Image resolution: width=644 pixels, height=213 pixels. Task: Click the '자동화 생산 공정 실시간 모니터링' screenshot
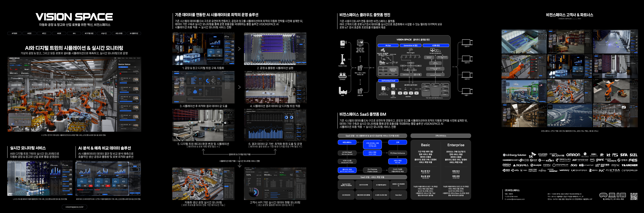203,184
